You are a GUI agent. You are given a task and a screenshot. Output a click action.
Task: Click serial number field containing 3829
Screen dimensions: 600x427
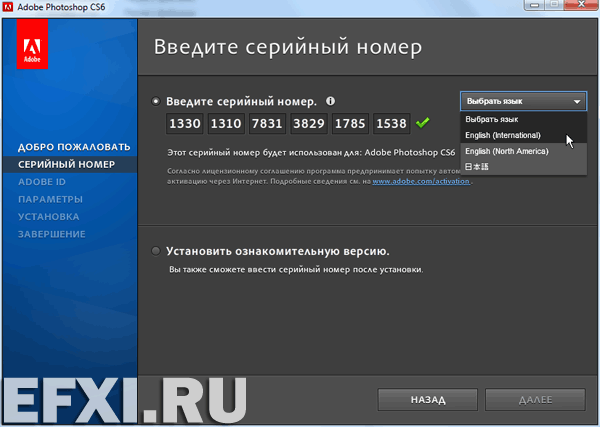309,124
